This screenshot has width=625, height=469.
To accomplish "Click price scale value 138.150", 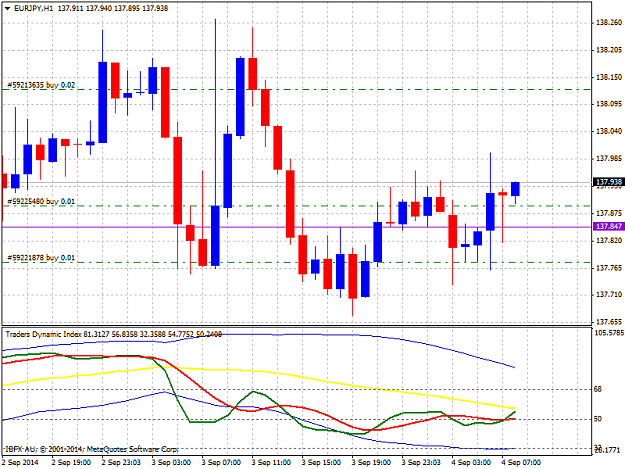I will 609,77.
